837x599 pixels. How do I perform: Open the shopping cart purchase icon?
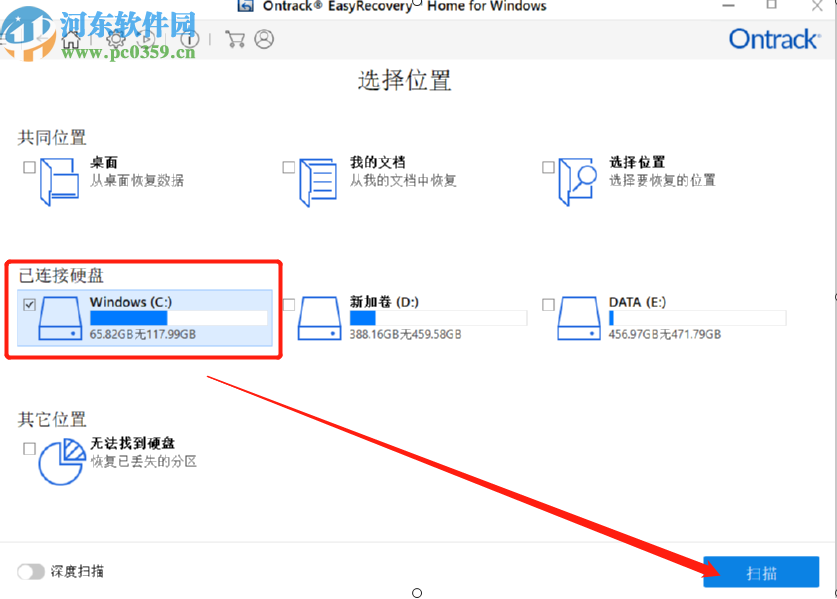[235, 40]
